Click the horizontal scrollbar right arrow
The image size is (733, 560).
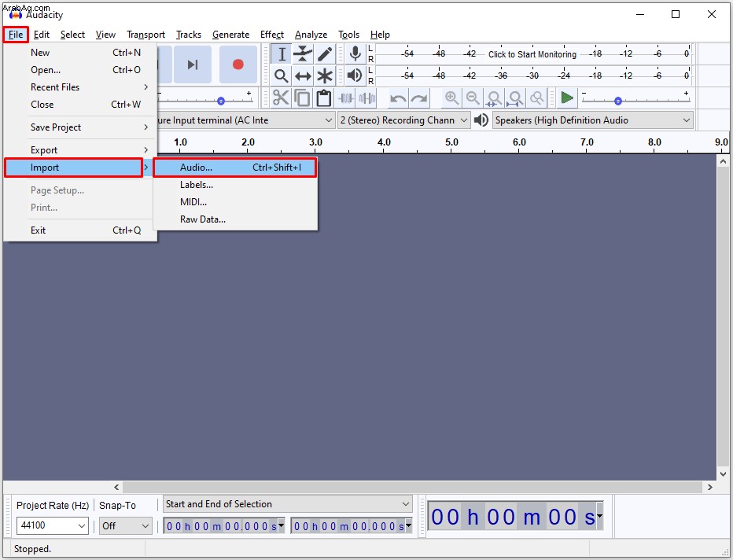709,487
